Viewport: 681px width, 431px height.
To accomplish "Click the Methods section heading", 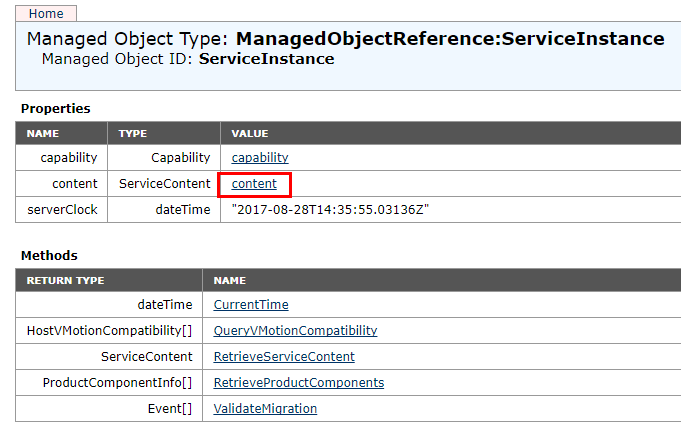I will coord(49,256).
